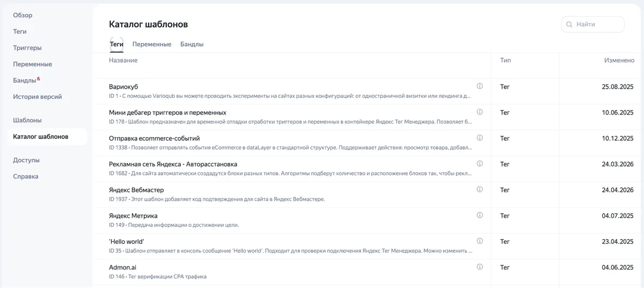Show info for Отправка ecommerce-событий template
This screenshot has height=288, width=644.
click(x=480, y=138)
